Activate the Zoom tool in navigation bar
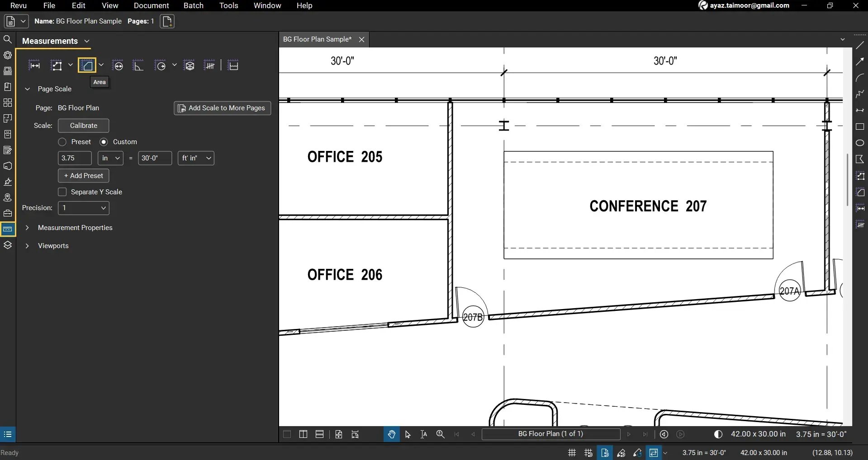The width and height of the screenshot is (868, 460). (440, 434)
